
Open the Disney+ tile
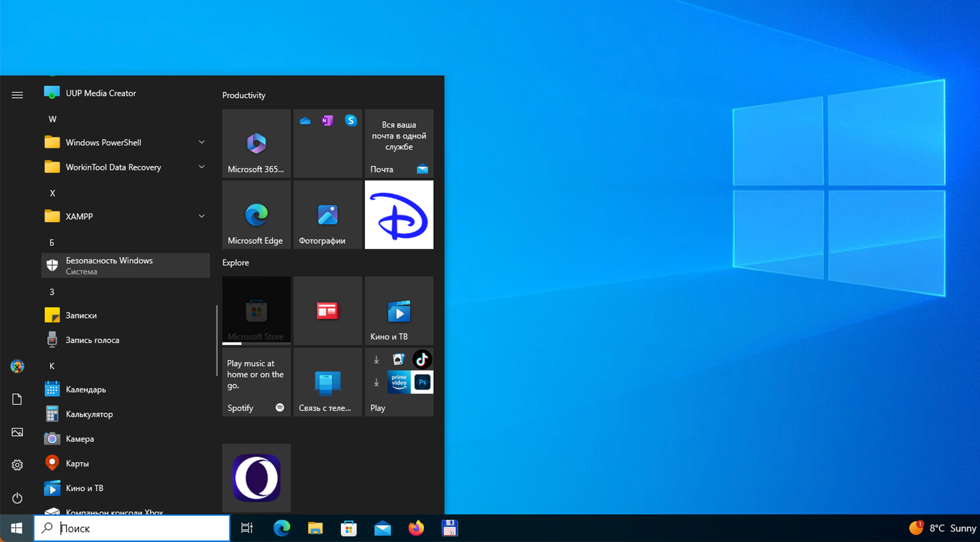[x=399, y=215]
